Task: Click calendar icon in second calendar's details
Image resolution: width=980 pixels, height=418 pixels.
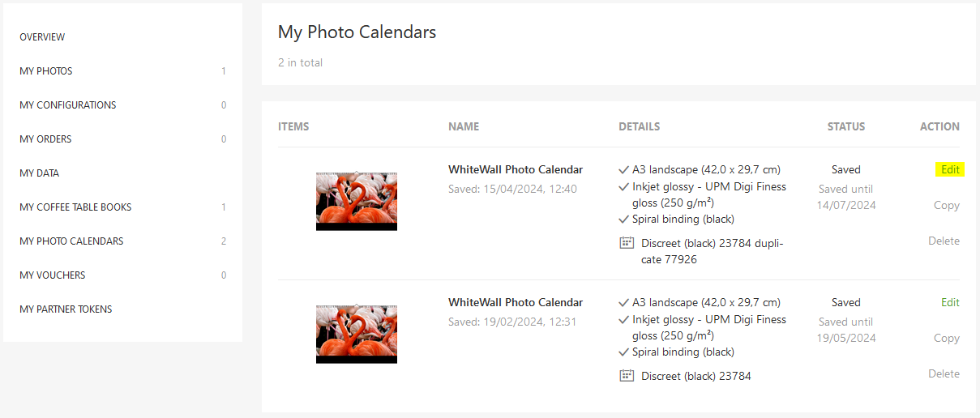Action: point(626,376)
